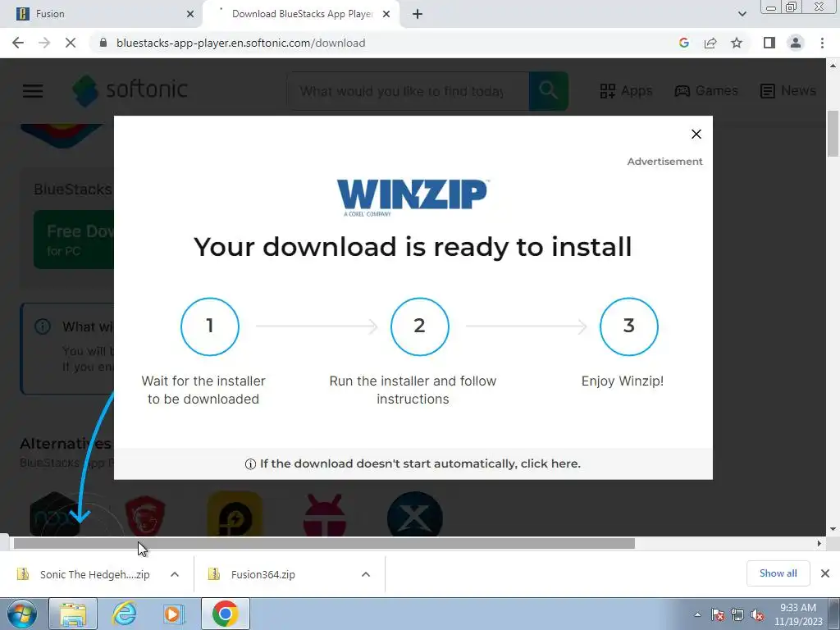
Task: Select the Download BlueStacks App Player tab
Action: tap(301, 14)
